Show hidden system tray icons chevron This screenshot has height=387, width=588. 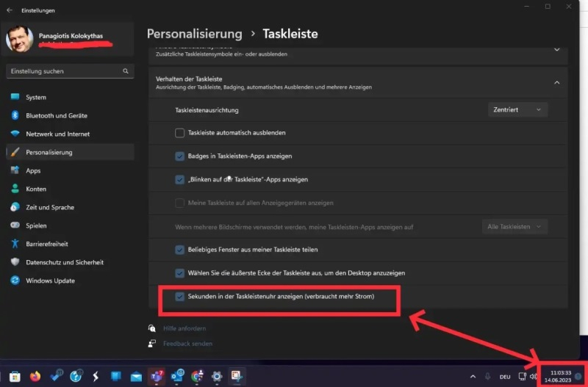click(x=471, y=376)
